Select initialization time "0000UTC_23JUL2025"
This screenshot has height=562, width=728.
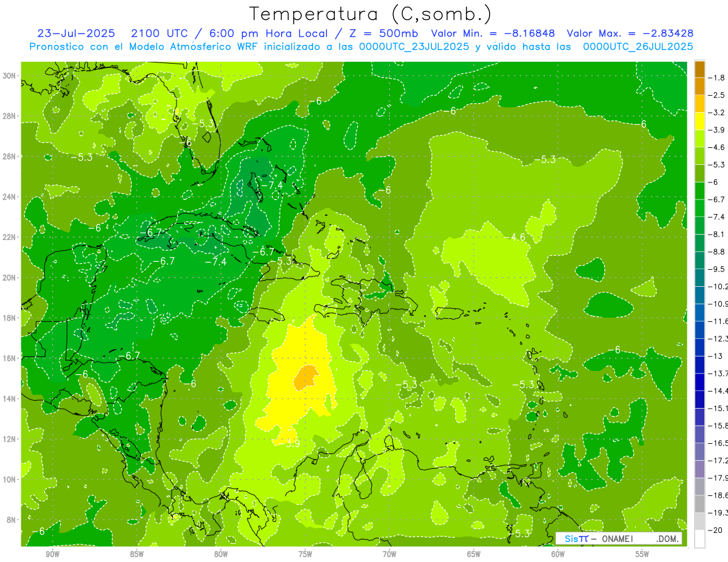pyautogui.click(x=414, y=46)
